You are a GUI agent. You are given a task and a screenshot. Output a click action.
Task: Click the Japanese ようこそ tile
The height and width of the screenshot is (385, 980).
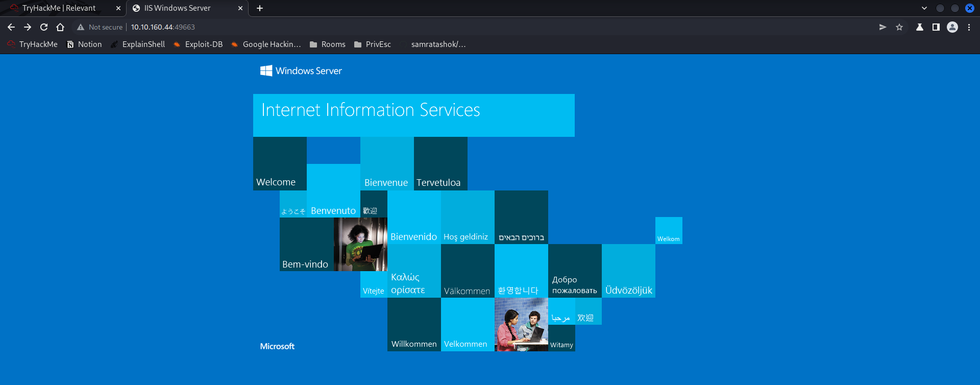point(293,204)
